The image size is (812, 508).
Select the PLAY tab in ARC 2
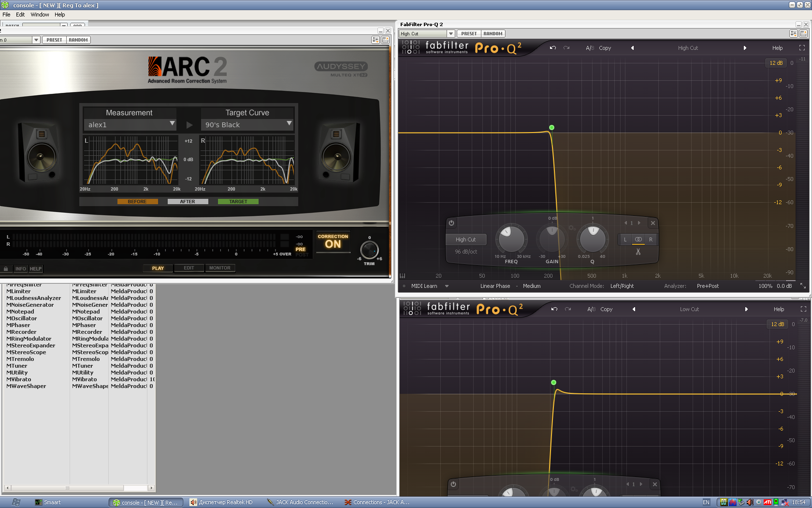[158, 268]
